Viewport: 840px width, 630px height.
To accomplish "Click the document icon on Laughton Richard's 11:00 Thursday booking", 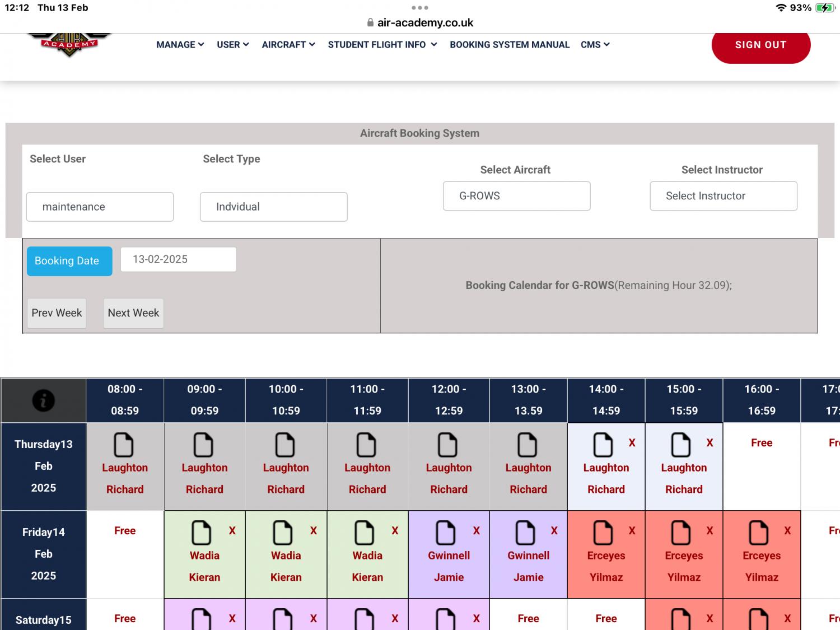I will (x=367, y=444).
